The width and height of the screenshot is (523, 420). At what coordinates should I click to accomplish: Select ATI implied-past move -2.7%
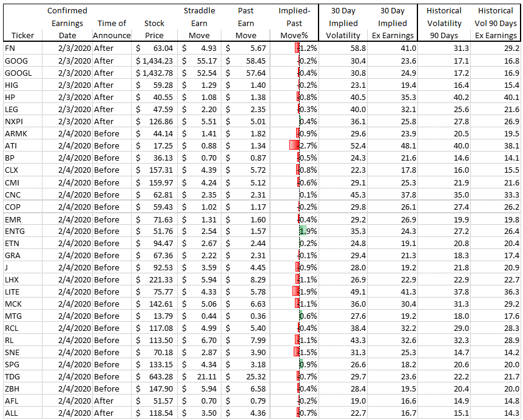point(294,146)
